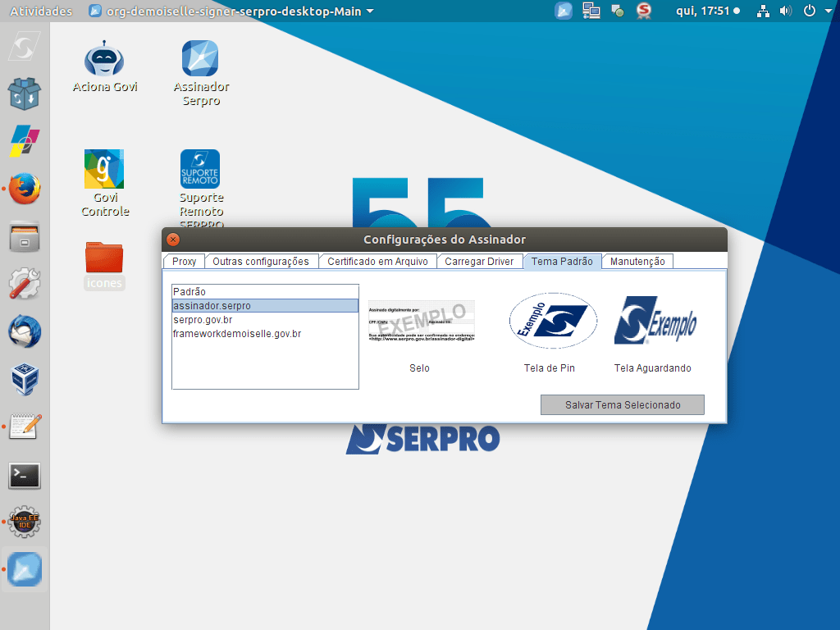Click the Salvar Tema Selecionado button
Screen dimensions: 840x630
tap(622, 405)
